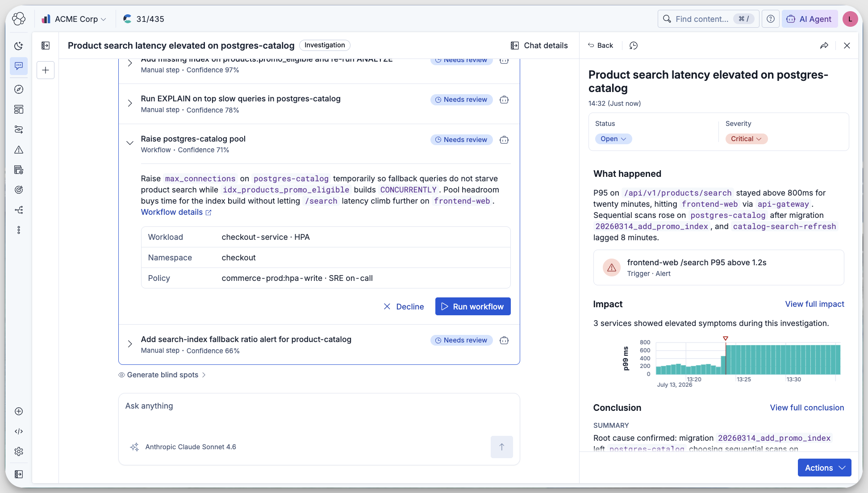The height and width of the screenshot is (493, 868).
Task: Expand the Run EXPLAIN on slow queries step
Action: (x=130, y=103)
